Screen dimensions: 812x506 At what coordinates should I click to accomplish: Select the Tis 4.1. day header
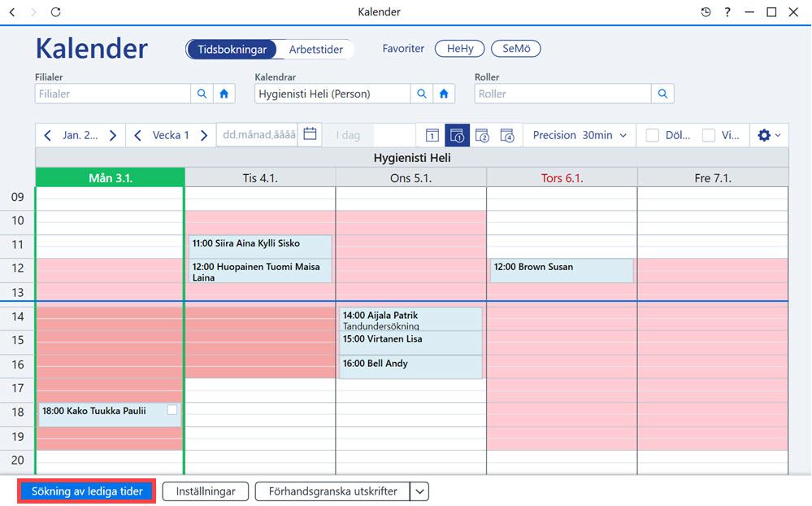260,178
